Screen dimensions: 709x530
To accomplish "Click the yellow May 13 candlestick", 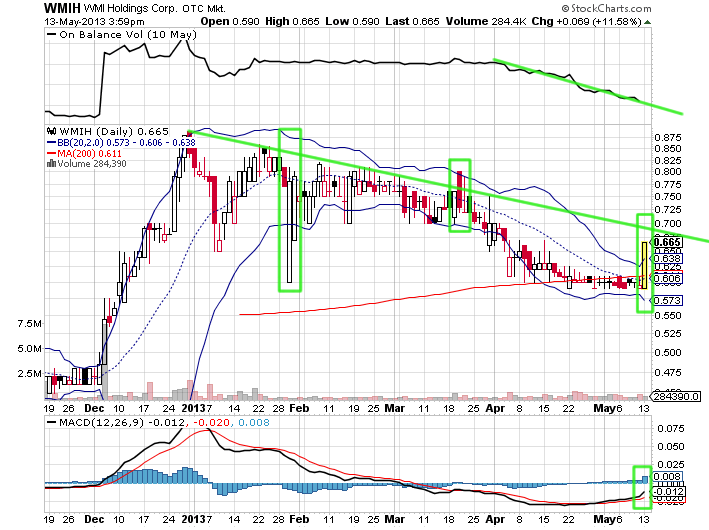I will [x=644, y=265].
